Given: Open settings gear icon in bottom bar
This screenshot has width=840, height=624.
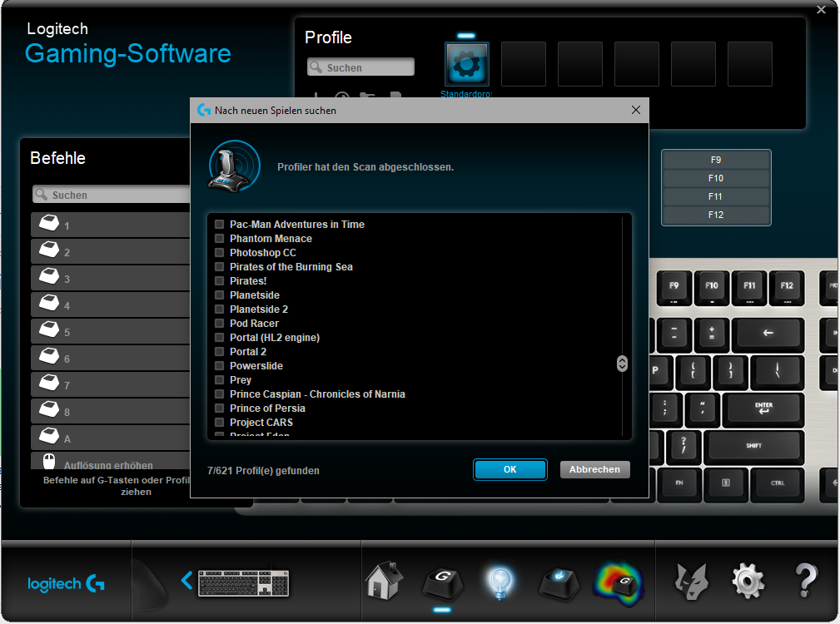Looking at the screenshot, I should (x=748, y=582).
